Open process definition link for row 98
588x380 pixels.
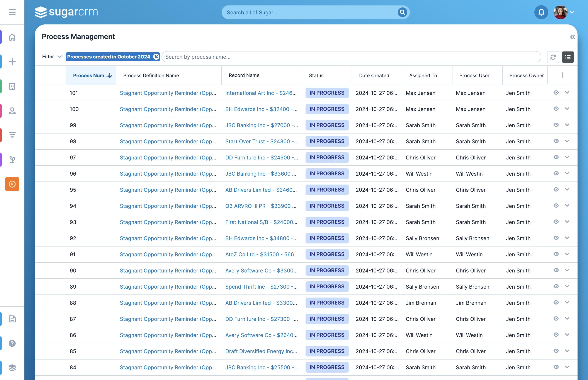168,141
